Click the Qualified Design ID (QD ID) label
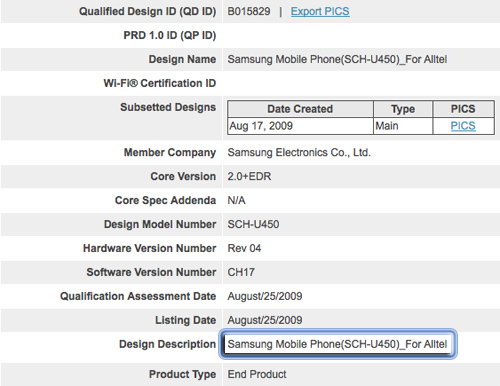The height and width of the screenshot is (386, 500). pos(147,11)
